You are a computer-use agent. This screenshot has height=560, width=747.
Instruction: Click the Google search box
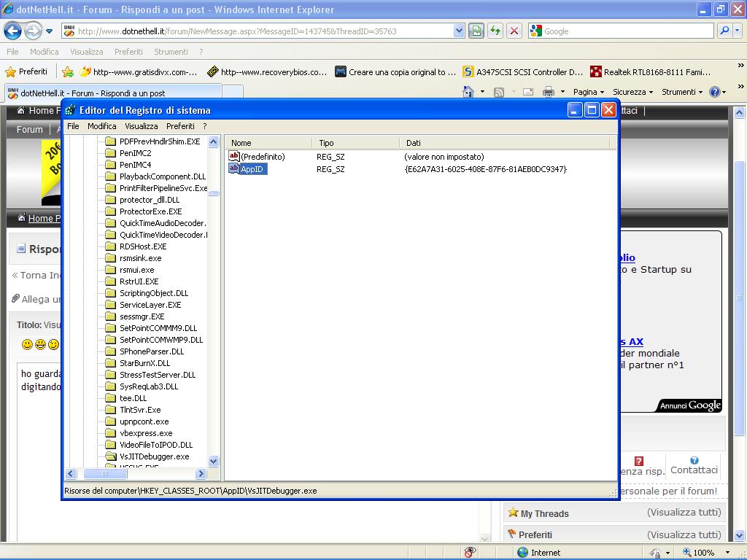(621, 31)
